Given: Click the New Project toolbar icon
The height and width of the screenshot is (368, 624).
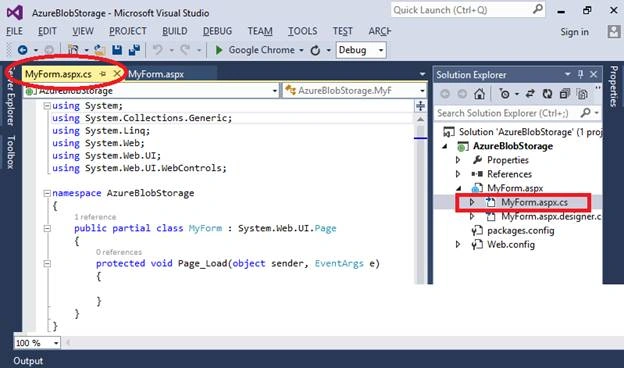Looking at the screenshot, I should point(73,50).
